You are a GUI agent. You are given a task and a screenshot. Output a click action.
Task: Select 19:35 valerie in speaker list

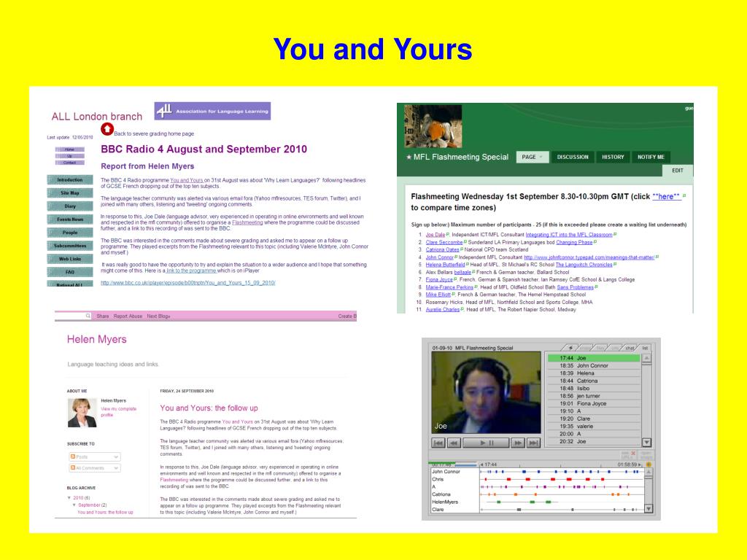pyautogui.click(x=593, y=426)
